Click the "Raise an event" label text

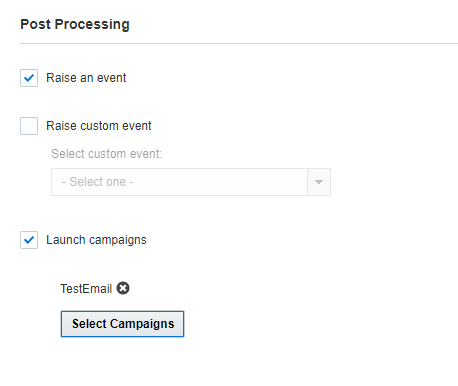click(x=86, y=78)
